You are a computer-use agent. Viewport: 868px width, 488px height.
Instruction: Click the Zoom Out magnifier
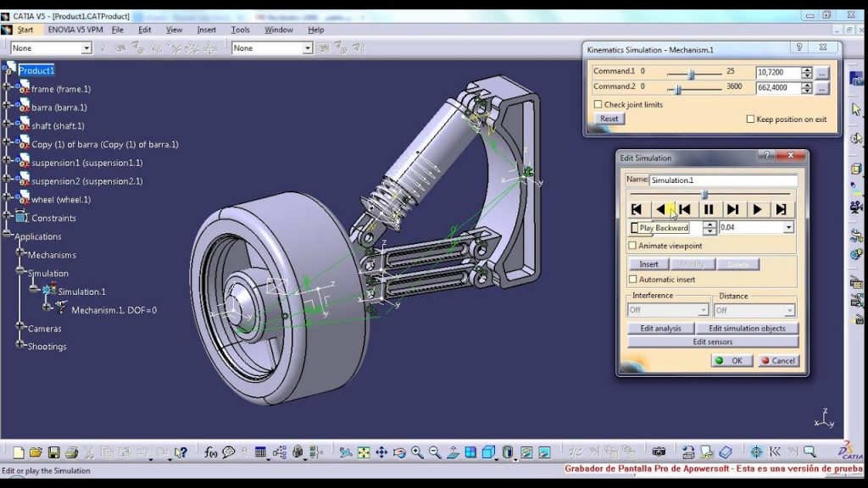coord(435,452)
